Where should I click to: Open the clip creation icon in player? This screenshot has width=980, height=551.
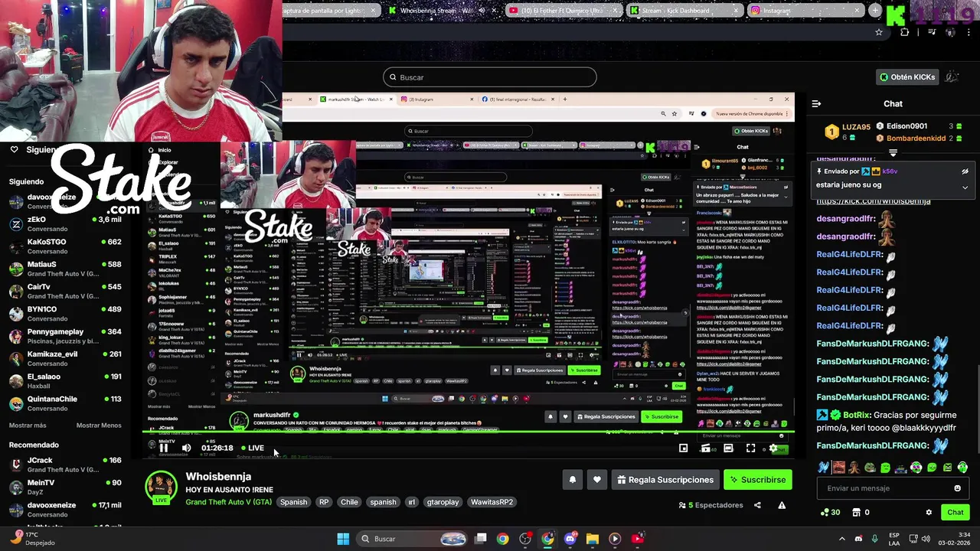[x=705, y=448]
